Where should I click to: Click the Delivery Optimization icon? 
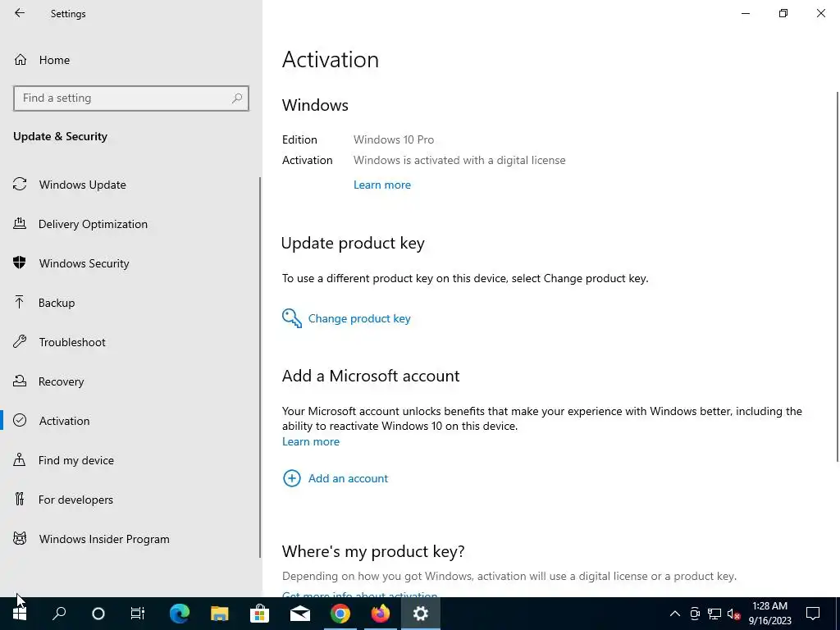coord(20,223)
